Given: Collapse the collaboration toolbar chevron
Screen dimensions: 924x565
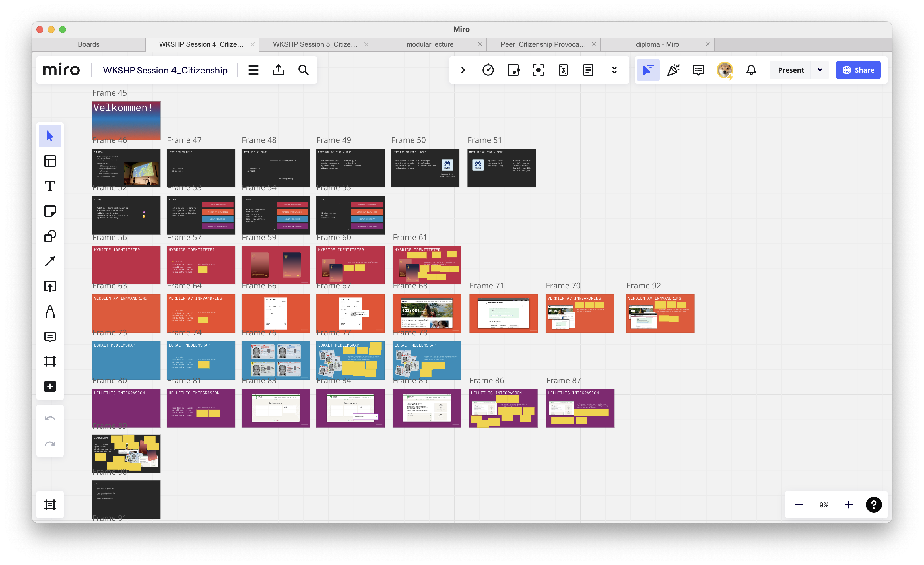Looking at the screenshot, I should 463,70.
